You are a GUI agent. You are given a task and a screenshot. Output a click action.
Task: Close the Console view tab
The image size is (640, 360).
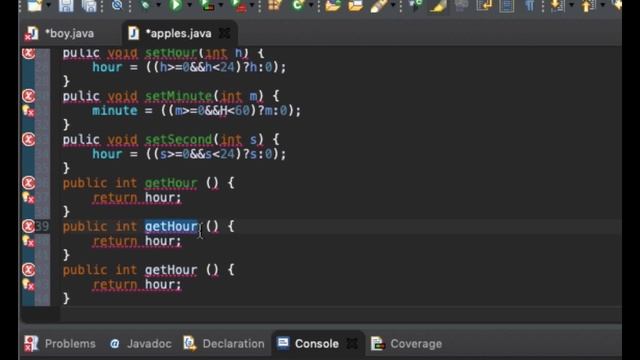[352, 344]
